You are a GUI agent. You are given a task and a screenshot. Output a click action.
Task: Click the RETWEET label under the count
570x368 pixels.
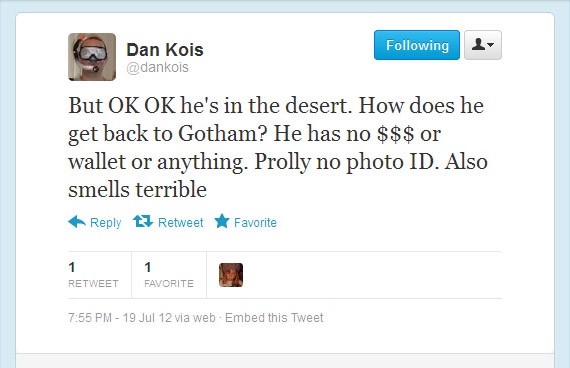tap(93, 284)
